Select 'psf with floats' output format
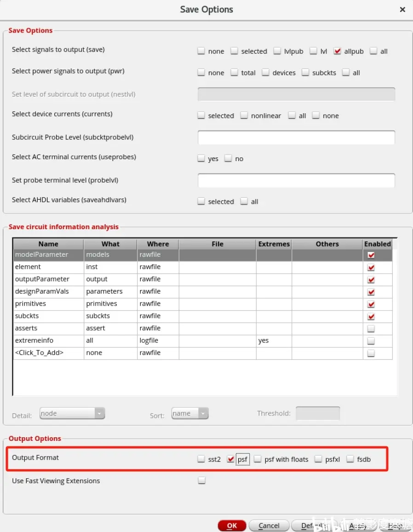 pyautogui.click(x=258, y=459)
